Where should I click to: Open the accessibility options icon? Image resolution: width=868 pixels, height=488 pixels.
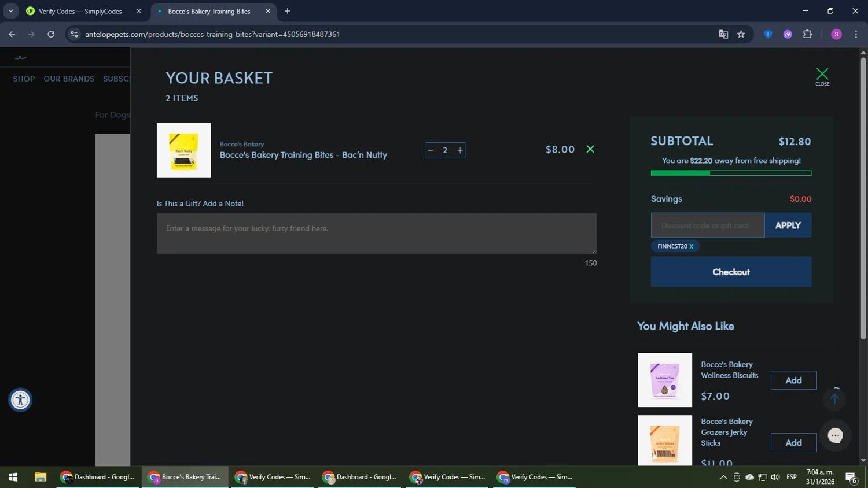click(x=20, y=400)
